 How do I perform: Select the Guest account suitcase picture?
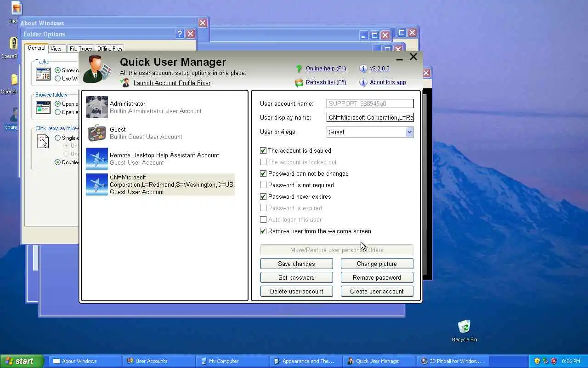tap(97, 133)
